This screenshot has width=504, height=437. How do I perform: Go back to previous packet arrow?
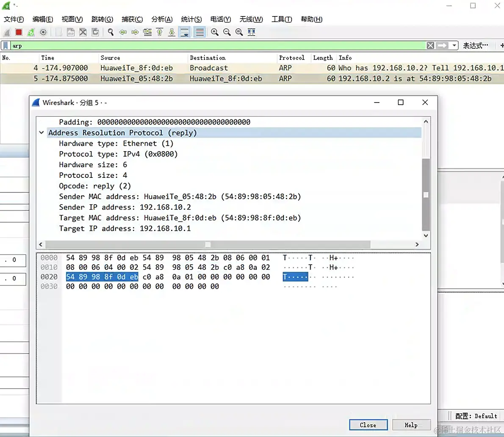tap(123, 32)
